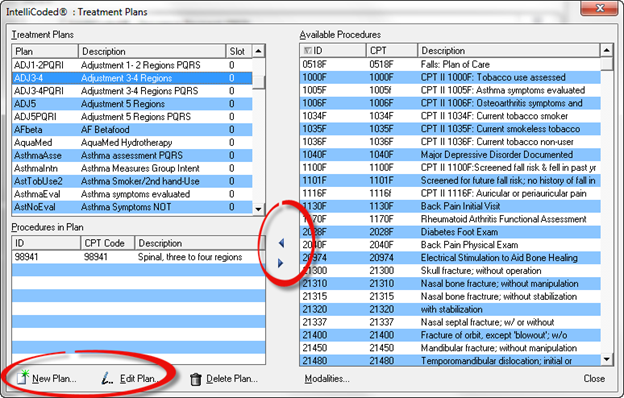
Task: Select 1116F Auricular or periauricular pain
Action: point(450,193)
